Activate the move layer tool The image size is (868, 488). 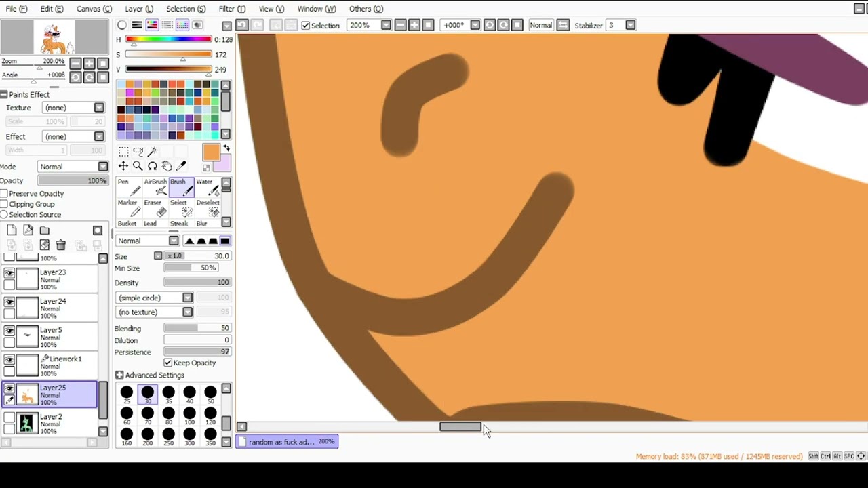(x=123, y=166)
